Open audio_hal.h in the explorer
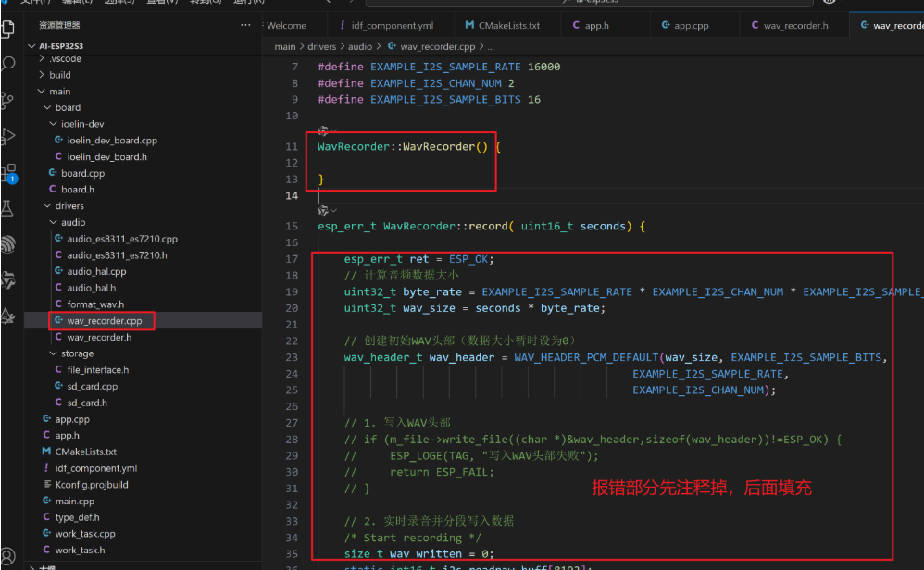The height and width of the screenshot is (570, 924). (x=91, y=288)
